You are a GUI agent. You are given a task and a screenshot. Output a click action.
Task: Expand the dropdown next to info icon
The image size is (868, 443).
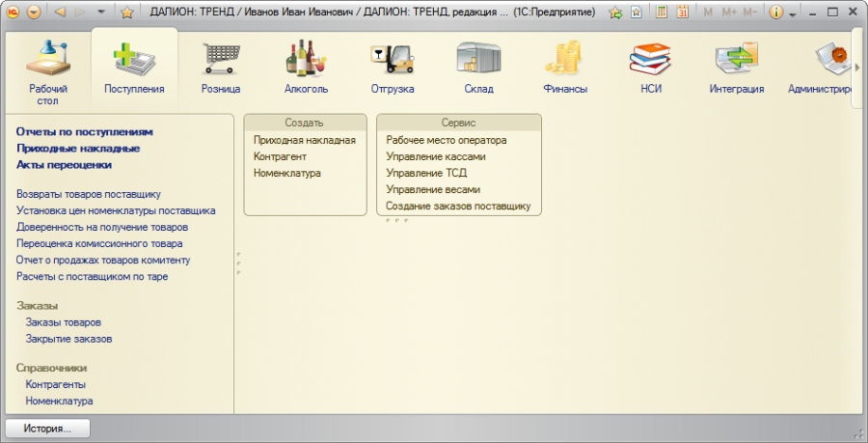pyautogui.click(x=793, y=14)
